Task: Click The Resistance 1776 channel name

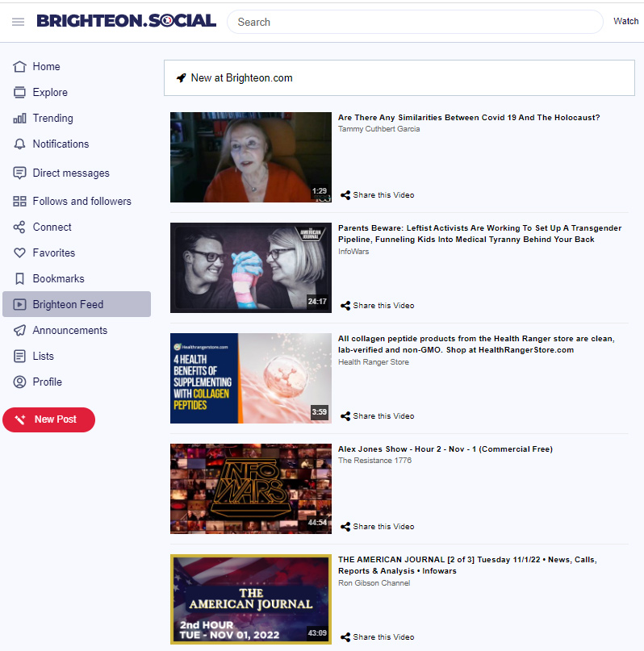Action: [374, 460]
